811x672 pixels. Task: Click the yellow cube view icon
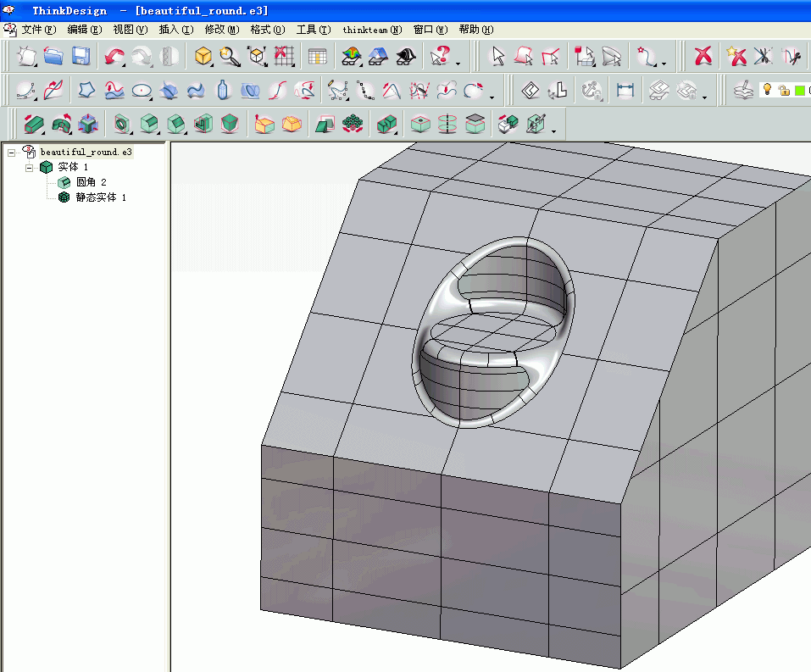[x=203, y=56]
